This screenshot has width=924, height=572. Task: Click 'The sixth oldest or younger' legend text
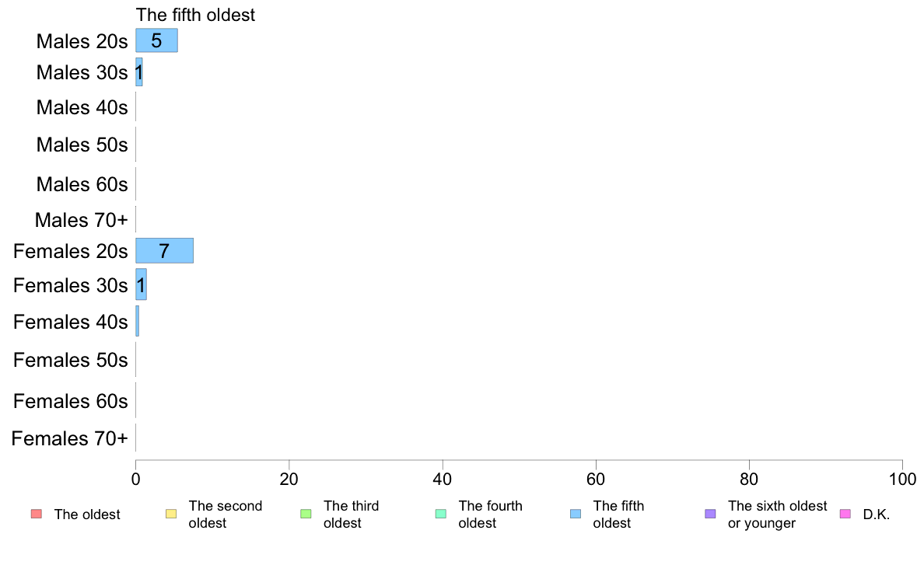(x=777, y=514)
